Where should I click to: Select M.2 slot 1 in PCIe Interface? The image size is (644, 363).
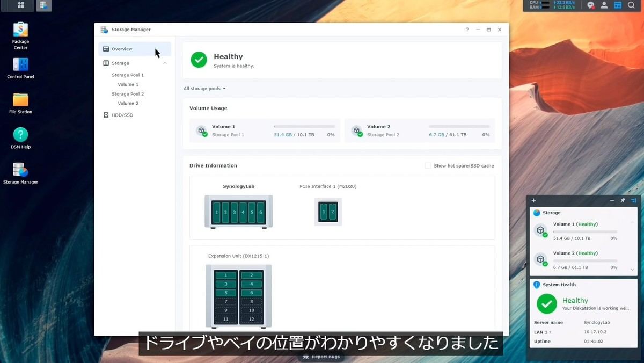pyautogui.click(x=324, y=212)
